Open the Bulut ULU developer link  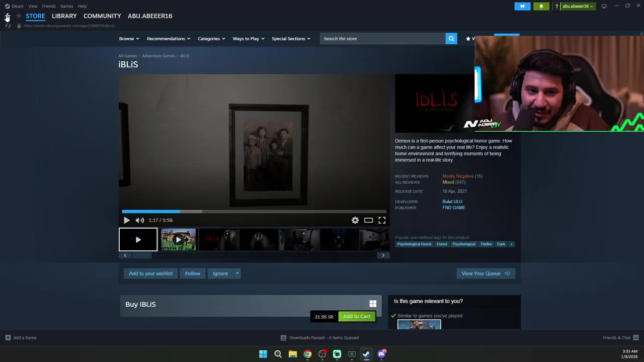click(452, 202)
